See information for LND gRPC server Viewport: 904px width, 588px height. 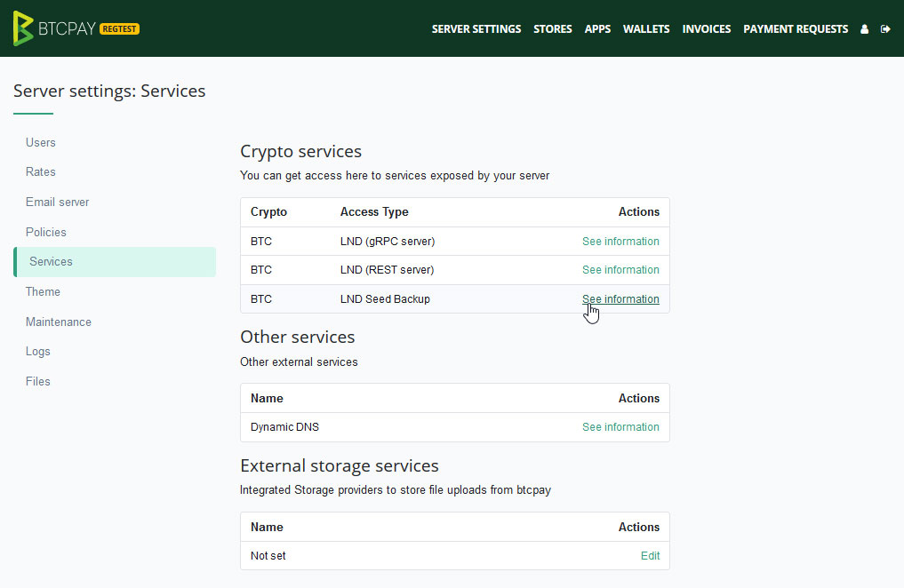coord(620,241)
